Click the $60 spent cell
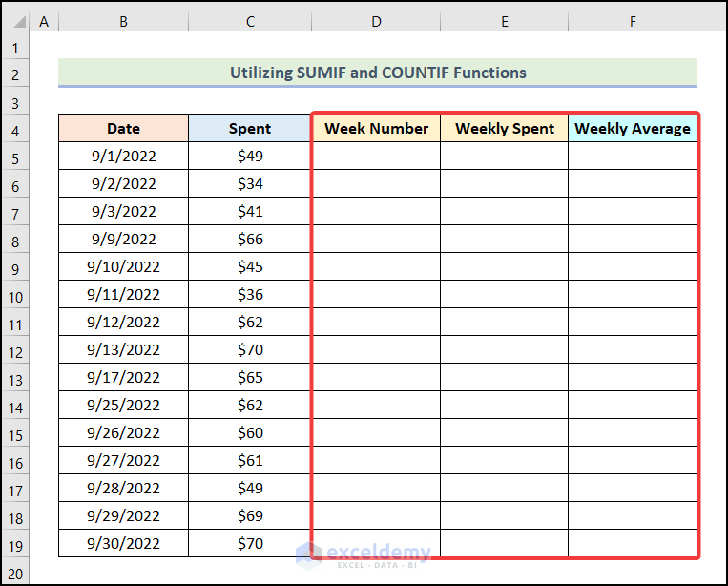The image size is (728, 586). coord(250,432)
